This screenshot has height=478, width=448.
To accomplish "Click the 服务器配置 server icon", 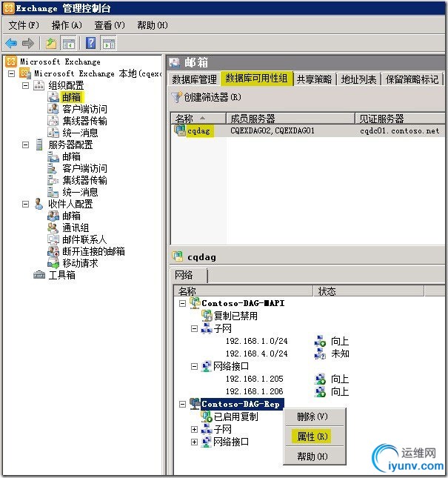I will pos(39,145).
